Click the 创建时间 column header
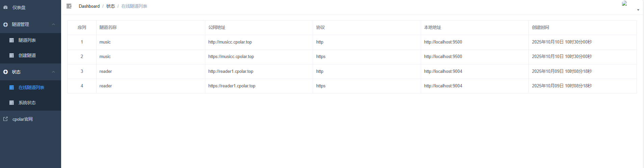Viewport: 644px width, 168px height. coord(540,28)
